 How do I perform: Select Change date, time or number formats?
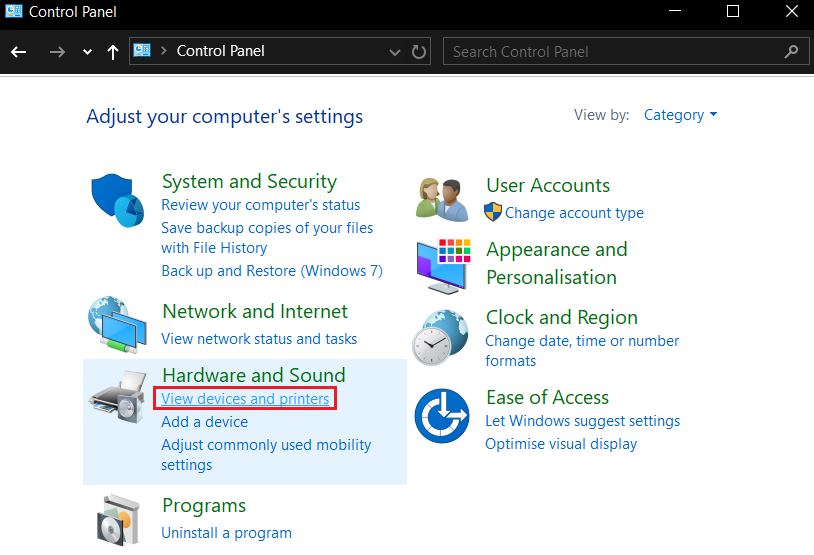pyautogui.click(x=582, y=350)
